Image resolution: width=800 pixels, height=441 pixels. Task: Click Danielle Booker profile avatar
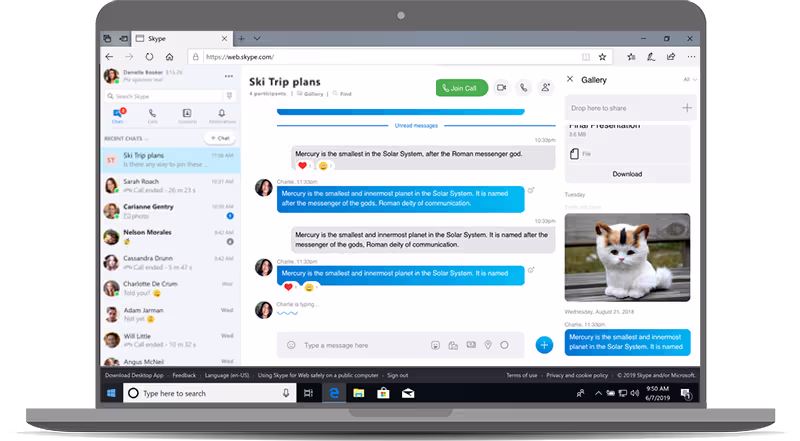[112, 76]
